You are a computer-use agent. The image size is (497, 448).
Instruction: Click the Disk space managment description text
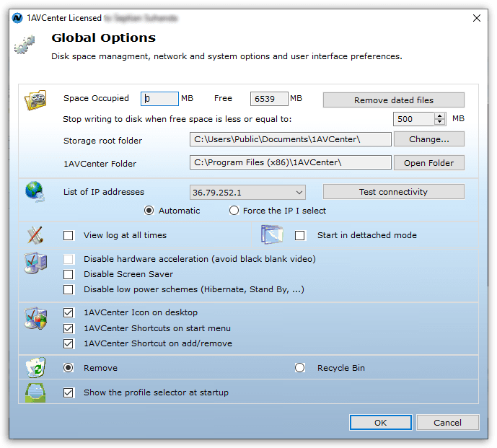click(226, 56)
